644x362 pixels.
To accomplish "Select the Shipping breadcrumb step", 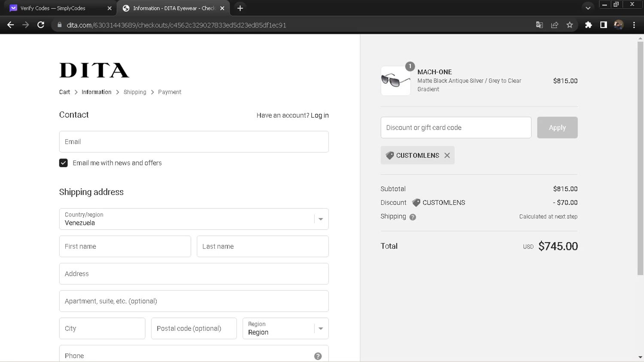I will coord(135,92).
